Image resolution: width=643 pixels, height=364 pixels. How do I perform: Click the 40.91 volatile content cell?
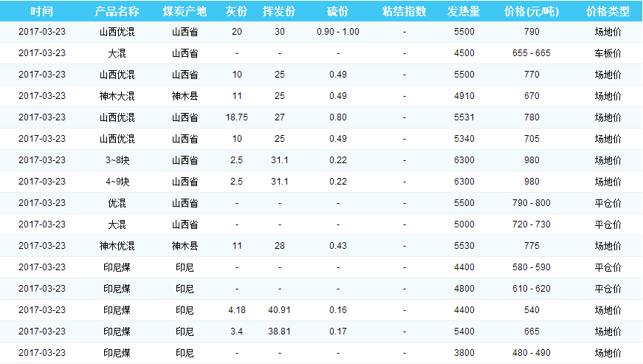279,310
